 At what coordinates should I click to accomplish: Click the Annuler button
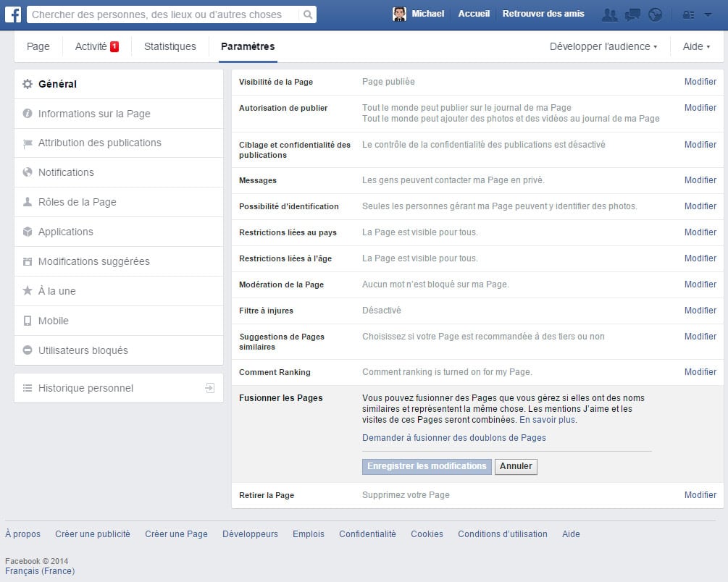coord(516,466)
